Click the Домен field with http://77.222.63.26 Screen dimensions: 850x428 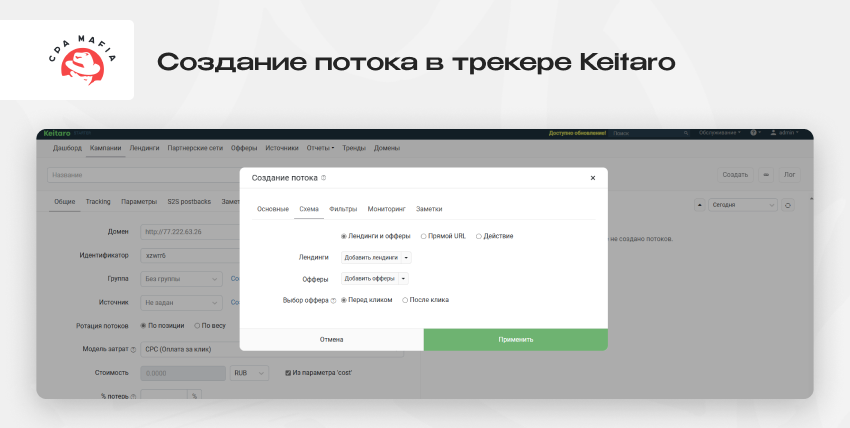click(x=190, y=232)
